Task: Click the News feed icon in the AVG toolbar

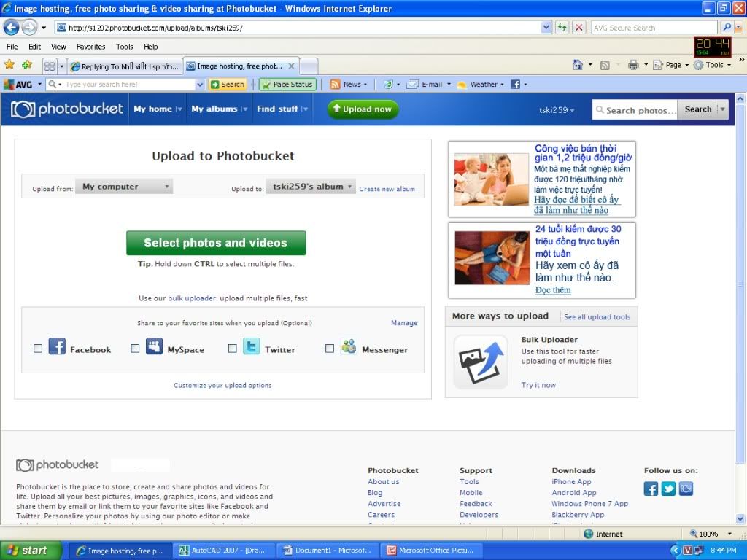Action: [x=335, y=85]
